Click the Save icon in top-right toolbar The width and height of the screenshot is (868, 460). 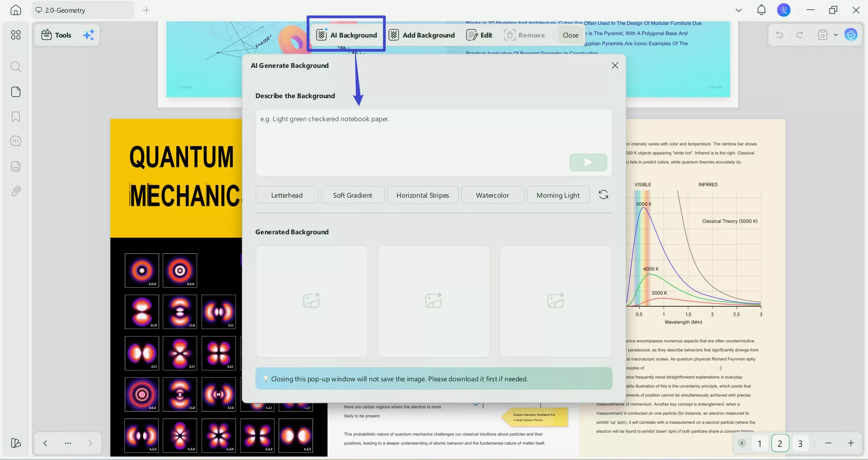[823, 35]
